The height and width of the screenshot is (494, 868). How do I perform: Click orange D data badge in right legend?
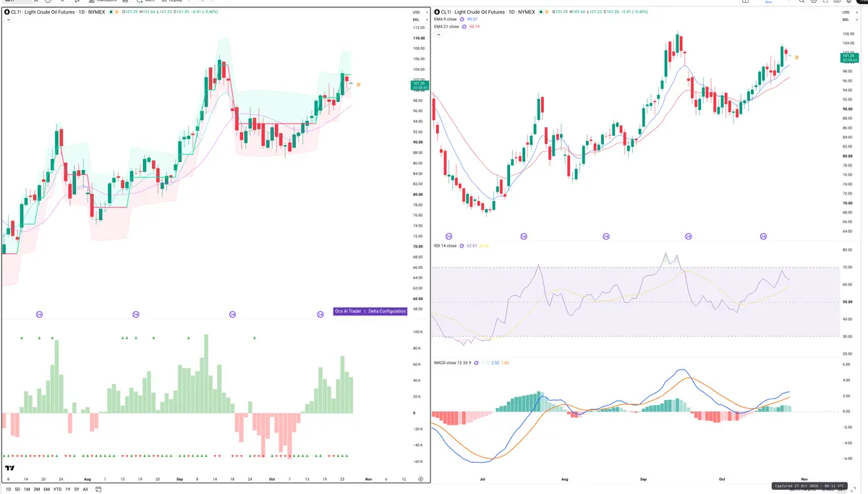(546, 12)
